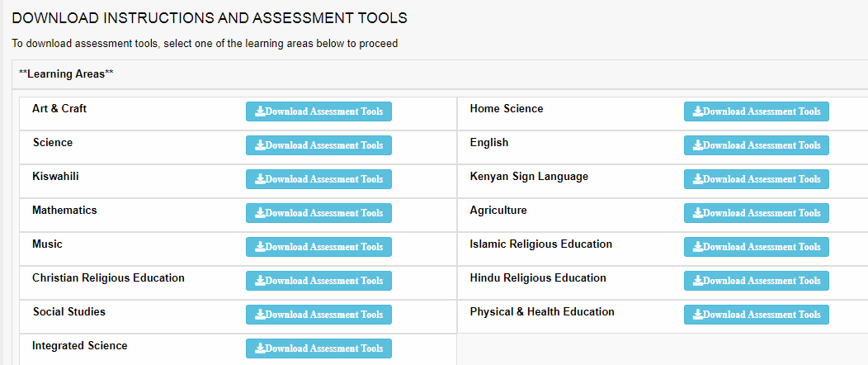Click download icon in Kiswahili row
This screenshot has height=365, width=868.
260,179
